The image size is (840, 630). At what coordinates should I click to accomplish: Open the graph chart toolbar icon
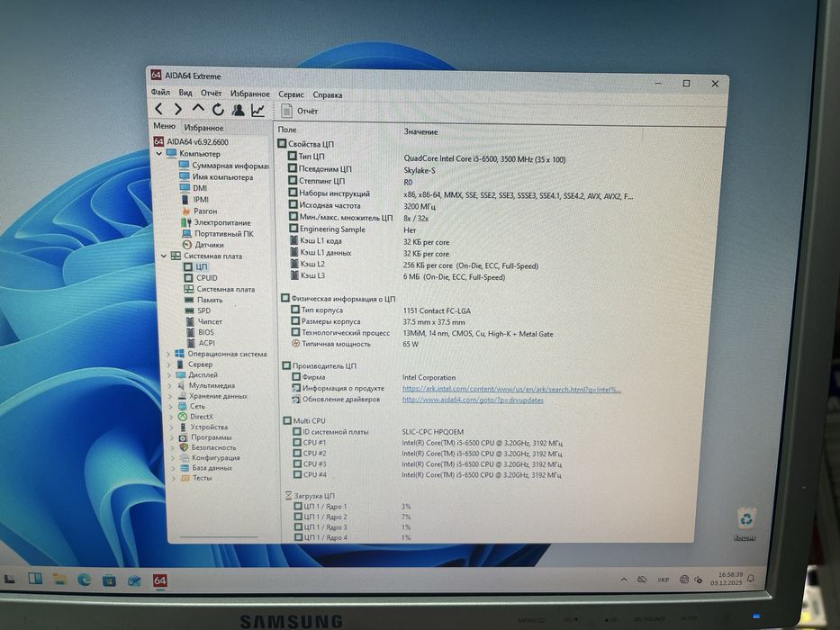257,111
